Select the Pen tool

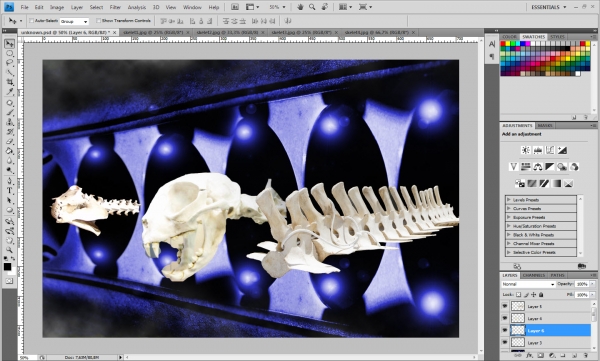pyautogui.click(x=10, y=181)
